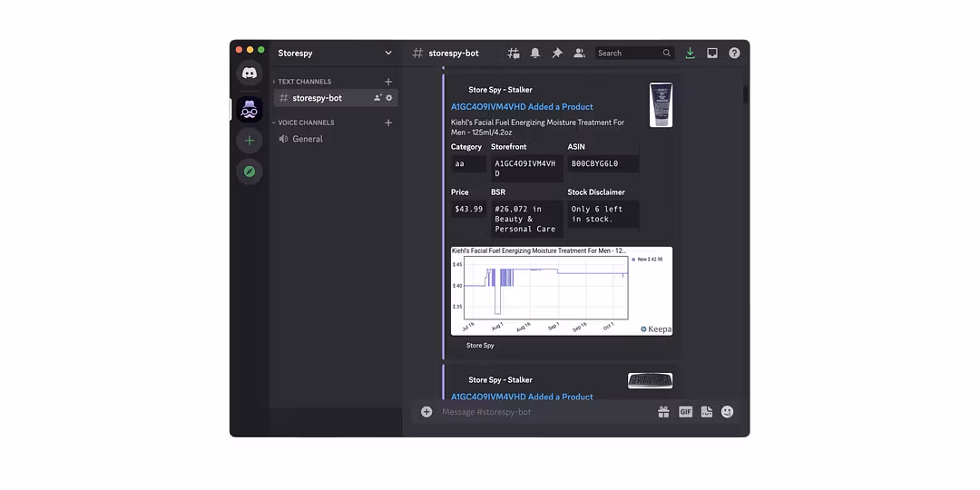This screenshot has width=980, height=490.
Task: Open Explore Discoverable Servers compass
Action: click(250, 171)
